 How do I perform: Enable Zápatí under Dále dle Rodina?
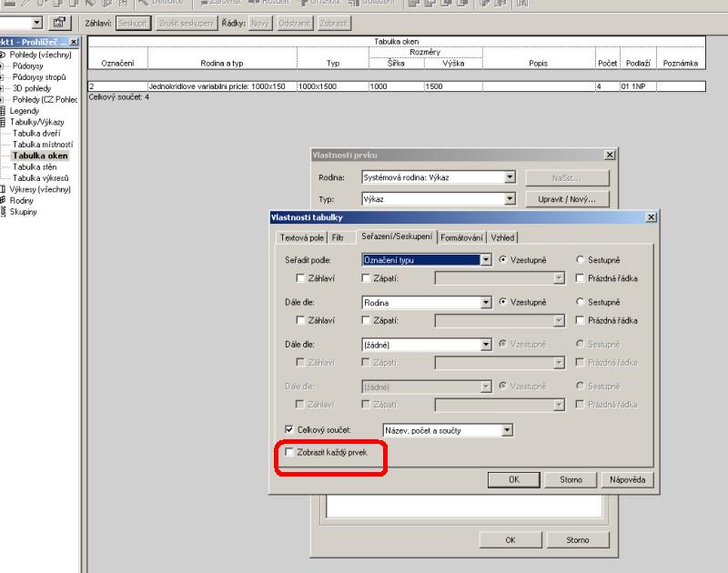click(x=366, y=320)
